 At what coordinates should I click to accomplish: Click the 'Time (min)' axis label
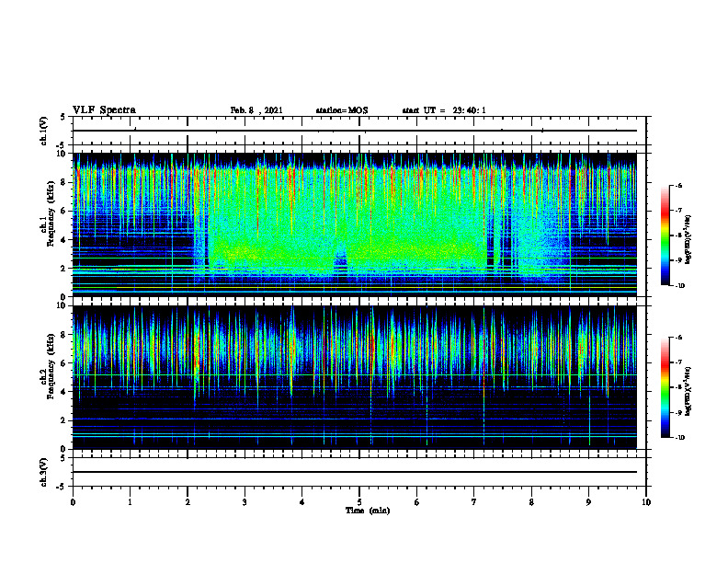[368, 511]
